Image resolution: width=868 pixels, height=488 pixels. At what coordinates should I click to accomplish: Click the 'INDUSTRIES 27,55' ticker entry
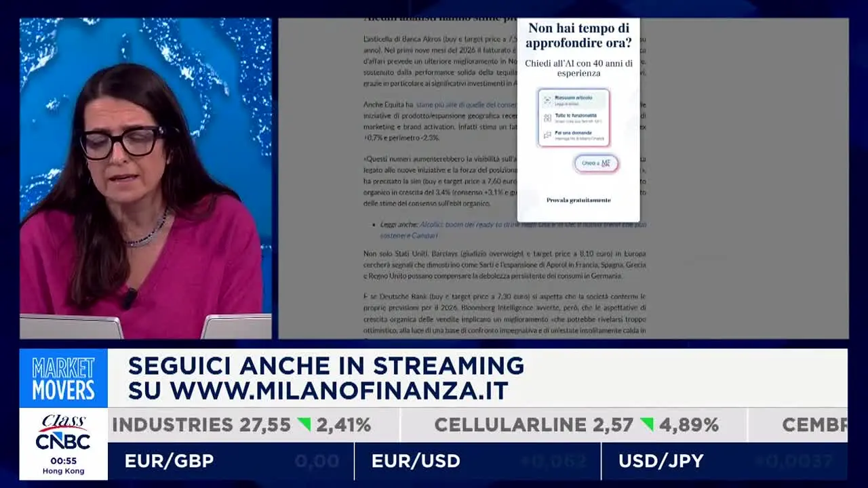tap(201, 425)
